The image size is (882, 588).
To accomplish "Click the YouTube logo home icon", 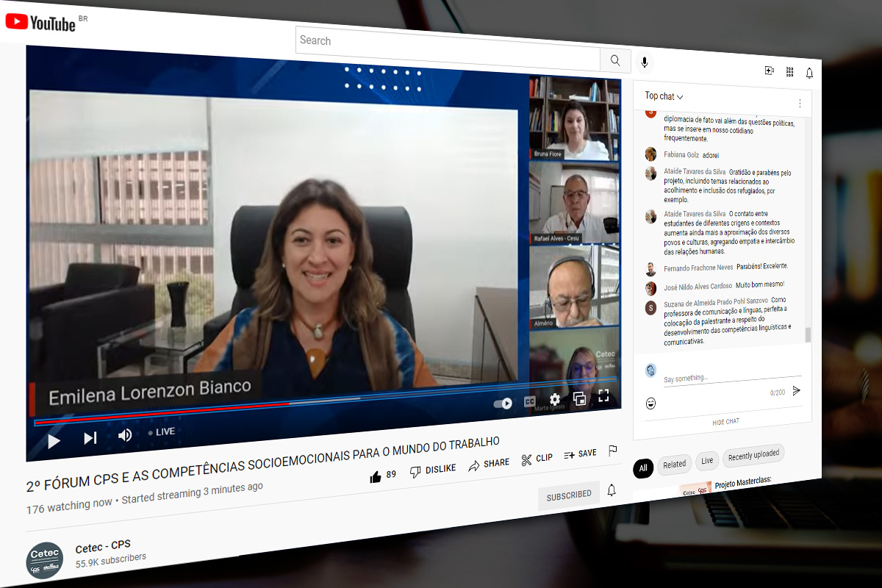I will 40,22.
